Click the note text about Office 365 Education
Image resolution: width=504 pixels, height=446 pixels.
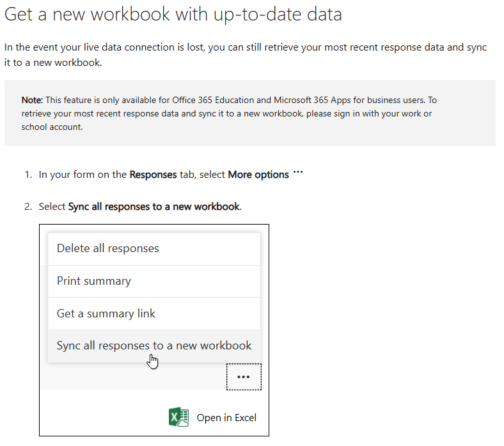tap(229, 113)
